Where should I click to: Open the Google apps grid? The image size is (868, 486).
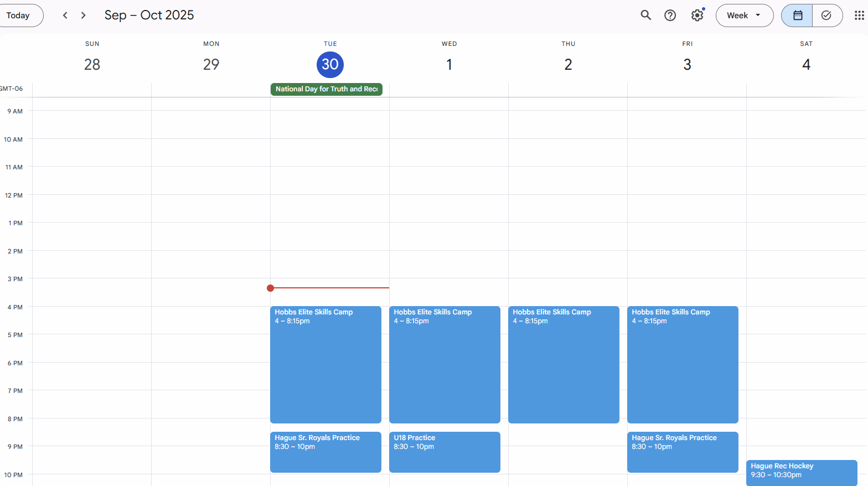point(859,15)
